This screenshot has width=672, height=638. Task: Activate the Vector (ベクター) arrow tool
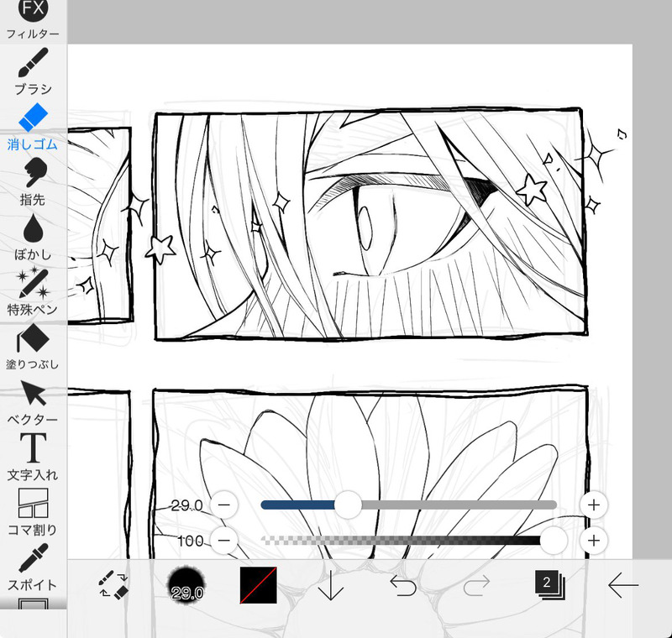coord(33,401)
